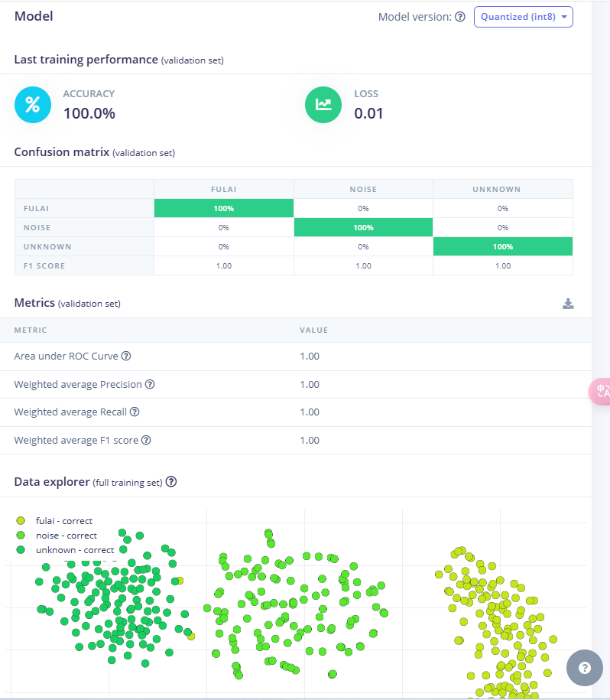Click the pink translate widget

(600, 391)
